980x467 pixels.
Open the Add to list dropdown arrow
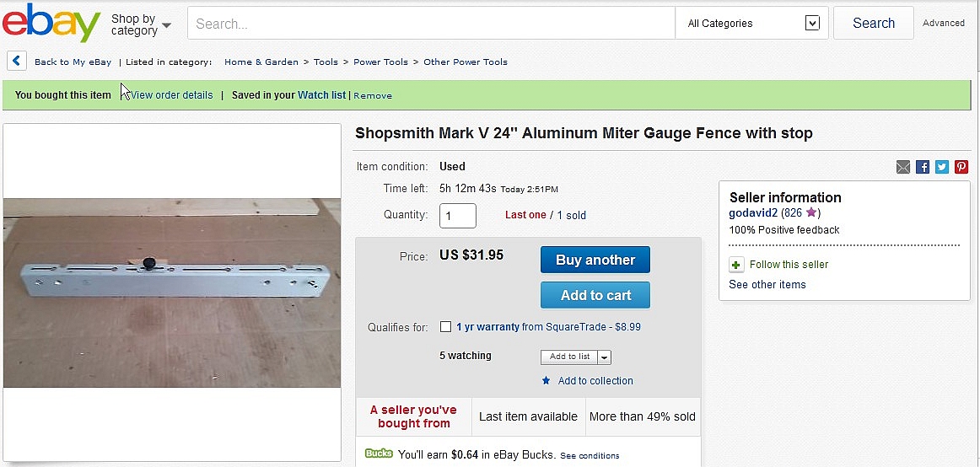pyautogui.click(x=604, y=357)
